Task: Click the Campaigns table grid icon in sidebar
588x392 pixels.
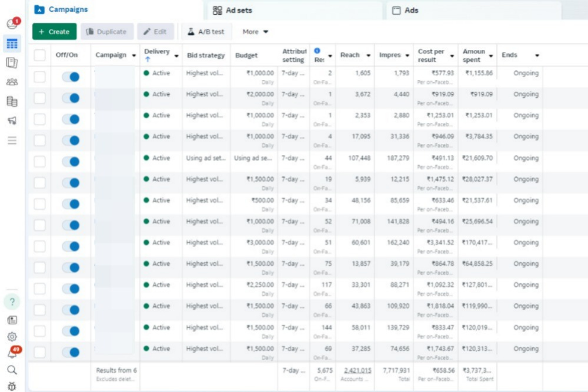Action: (x=12, y=44)
